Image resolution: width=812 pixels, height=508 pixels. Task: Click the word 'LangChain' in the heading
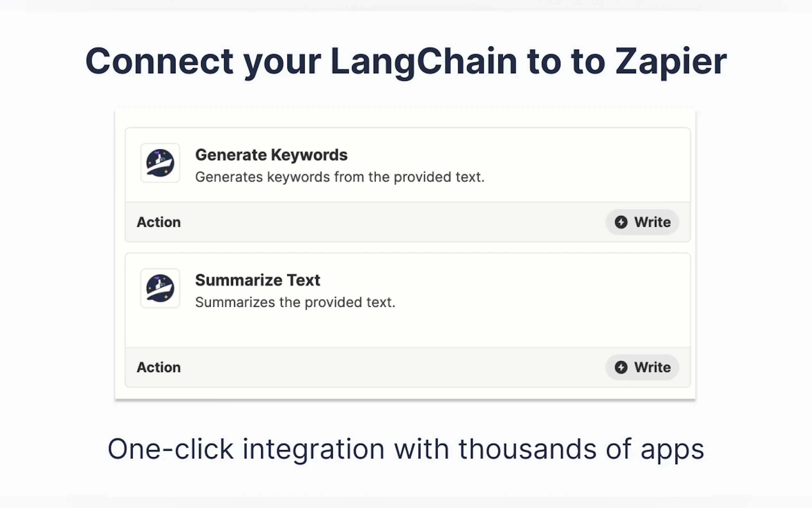pos(424,61)
